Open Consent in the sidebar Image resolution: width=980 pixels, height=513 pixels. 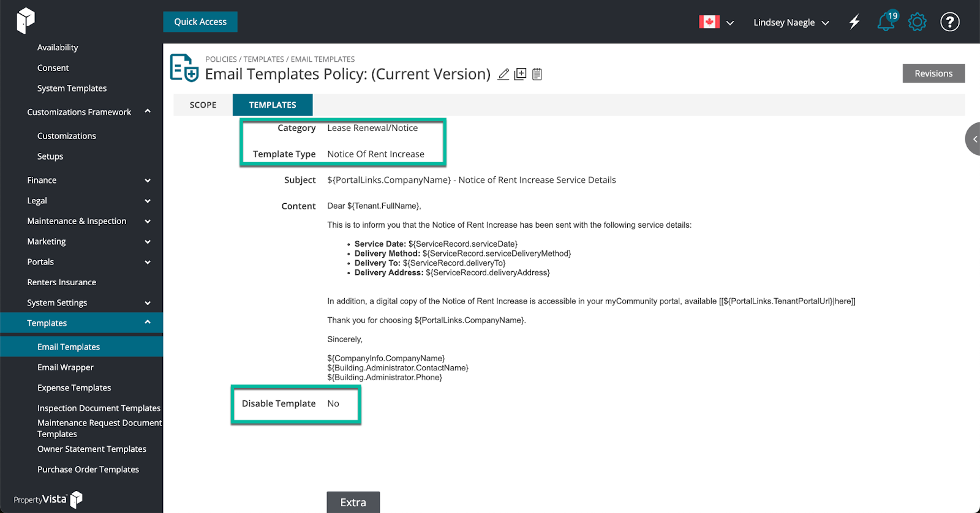click(53, 68)
